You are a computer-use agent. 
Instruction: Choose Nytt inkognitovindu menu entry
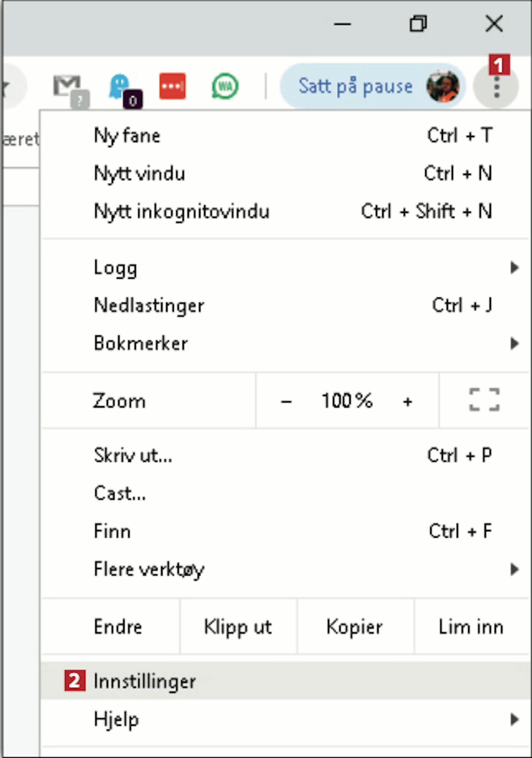tap(182, 211)
